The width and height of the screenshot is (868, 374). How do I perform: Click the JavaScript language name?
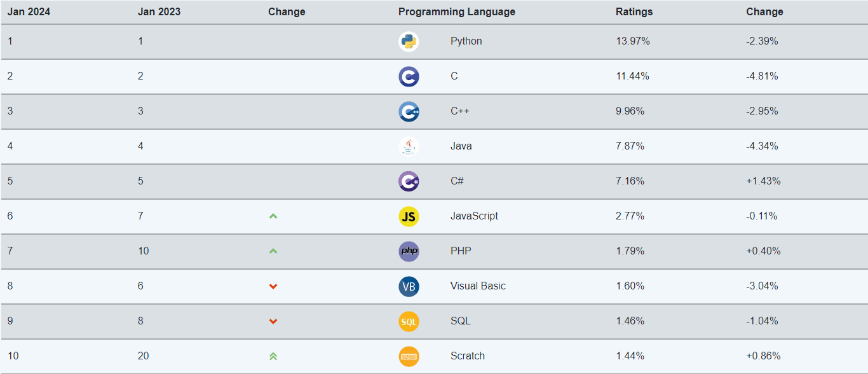click(474, 216)
